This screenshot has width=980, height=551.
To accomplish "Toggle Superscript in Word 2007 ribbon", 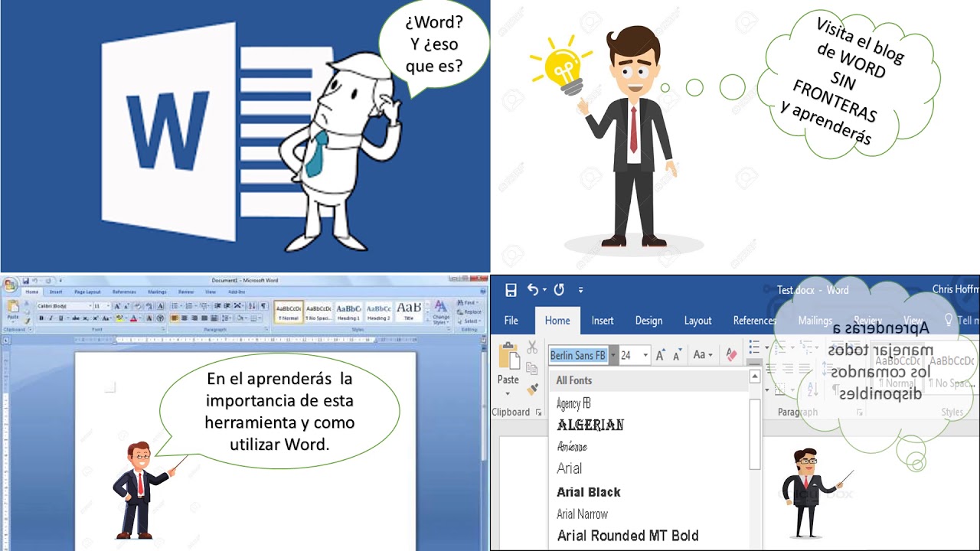I will (96, 318).
